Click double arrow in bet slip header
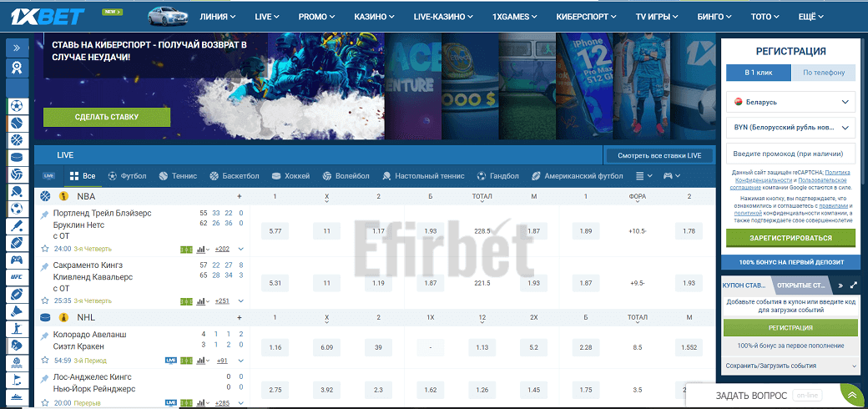The height and width of the screenshot is (409, 868). (x=840, y=285)
